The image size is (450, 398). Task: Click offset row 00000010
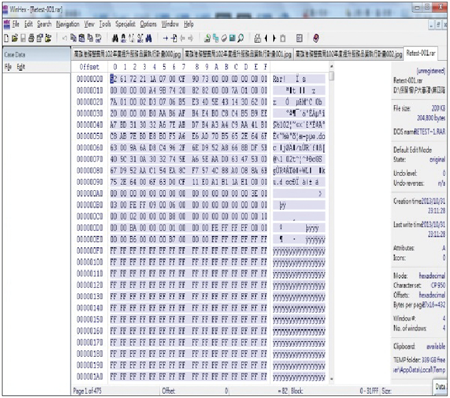[x=90, y=90]
